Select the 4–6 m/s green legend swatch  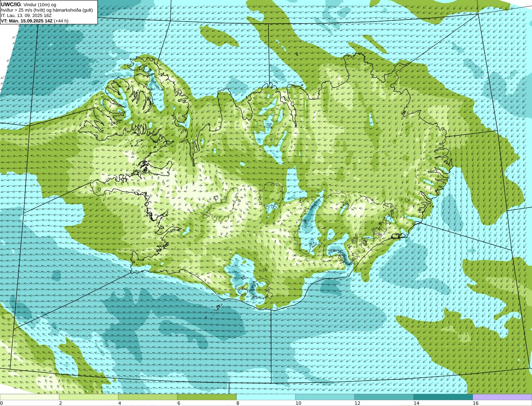(148, 397)
